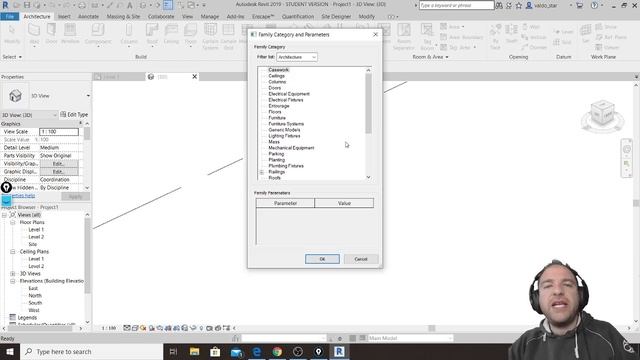The image size is (640, 360).
Task: Open File Explorer from the taskbar
Action: click(x=194, y=351)
